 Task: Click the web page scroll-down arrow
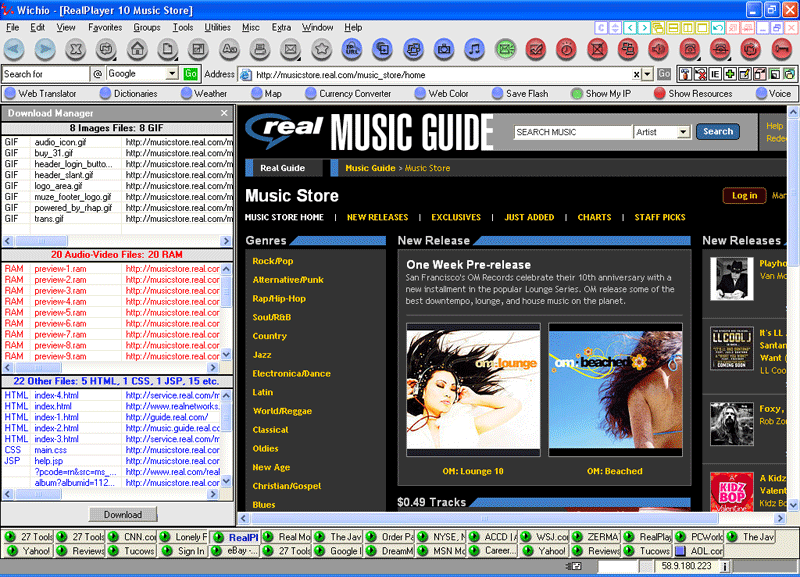(793, 505)
